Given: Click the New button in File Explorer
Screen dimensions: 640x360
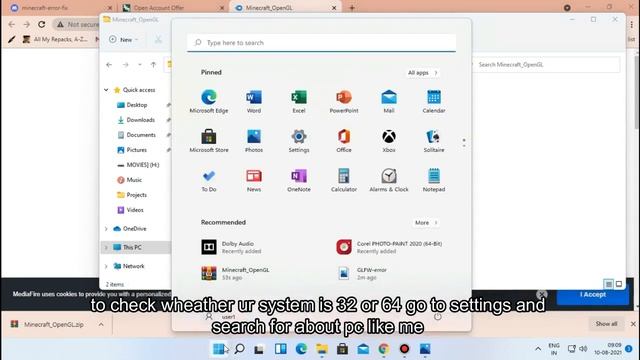Looking at the screenshot, I should coord(124,40).
